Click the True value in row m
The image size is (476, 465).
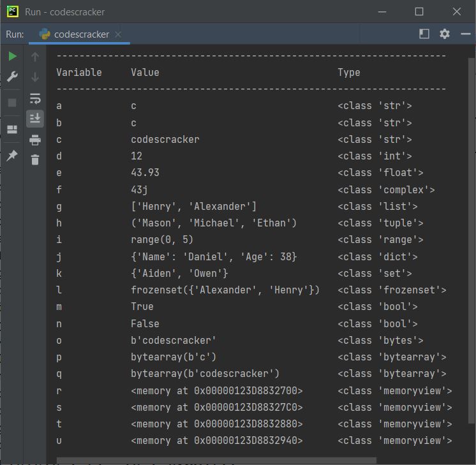tap(142, 307)
